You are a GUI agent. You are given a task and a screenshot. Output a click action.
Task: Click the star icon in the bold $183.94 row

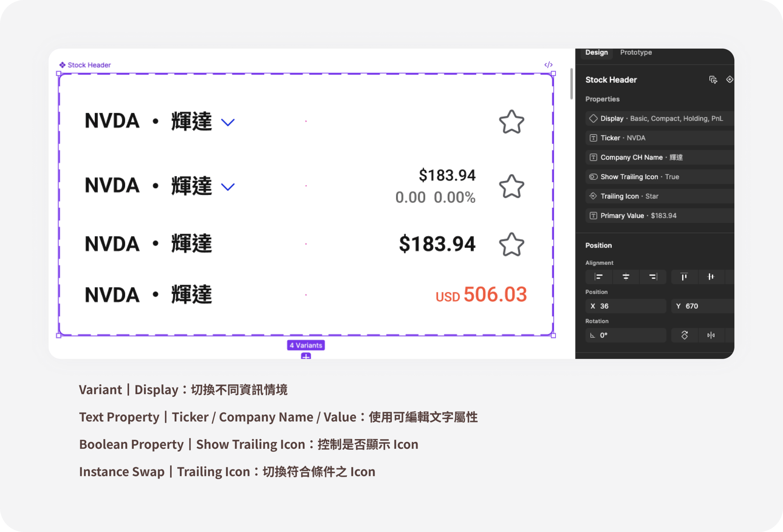(511, 245)
